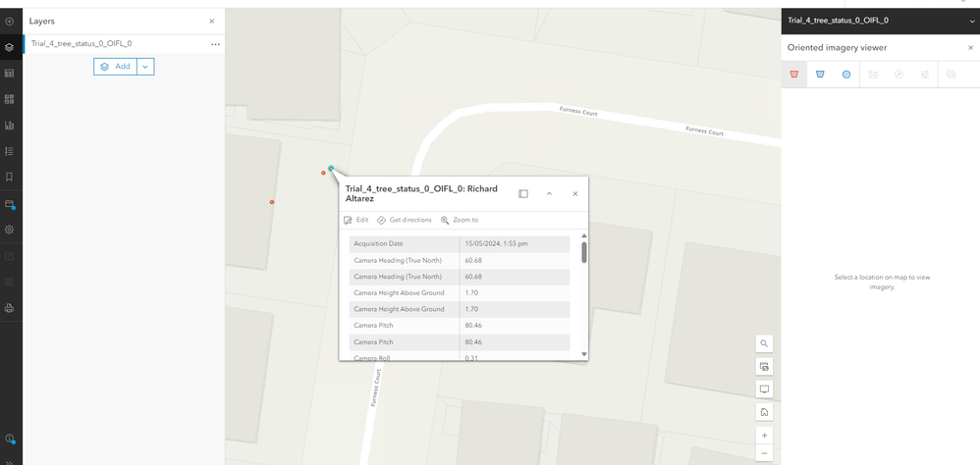Click the pop-up scrollbar up arrow
The height and width of the screenshot is (465, 980).
[584, 235]
